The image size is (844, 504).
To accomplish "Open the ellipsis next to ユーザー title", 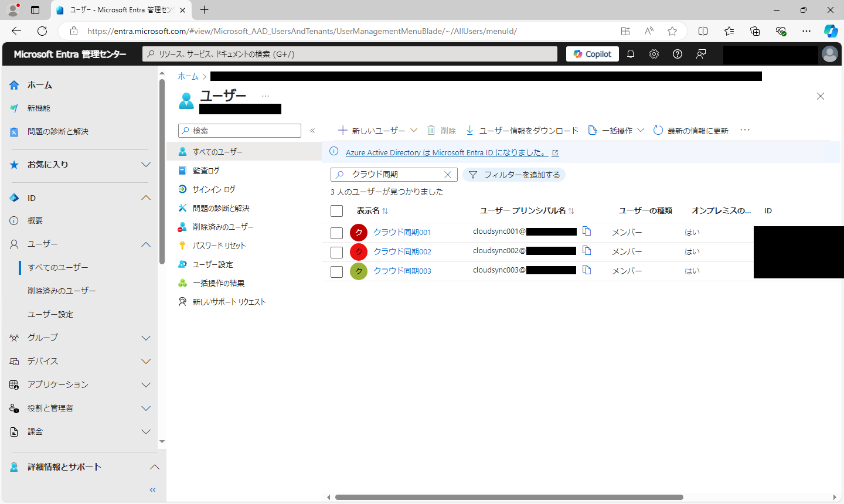I will click(x=266, y=96).
